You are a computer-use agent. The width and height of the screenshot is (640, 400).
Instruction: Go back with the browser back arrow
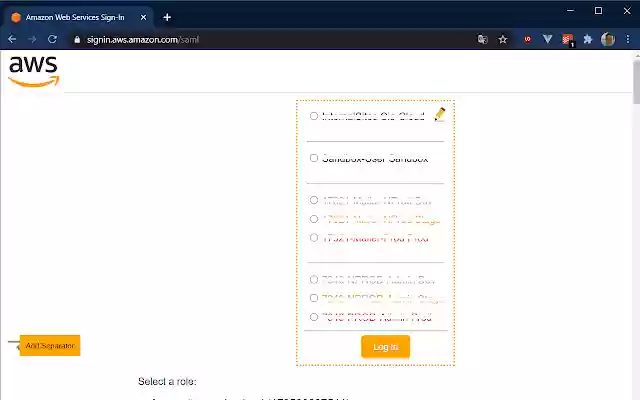pyautogui.click(x=12, y=39)
